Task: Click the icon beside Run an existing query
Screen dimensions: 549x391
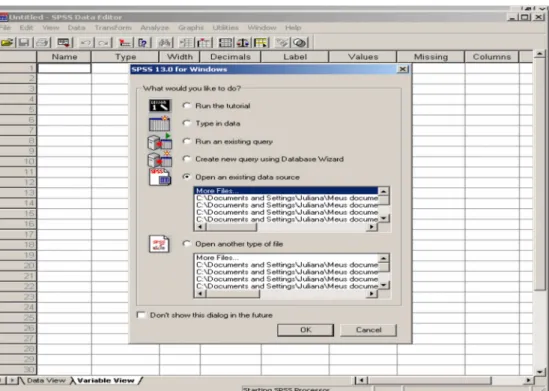Action: (160, 141)
